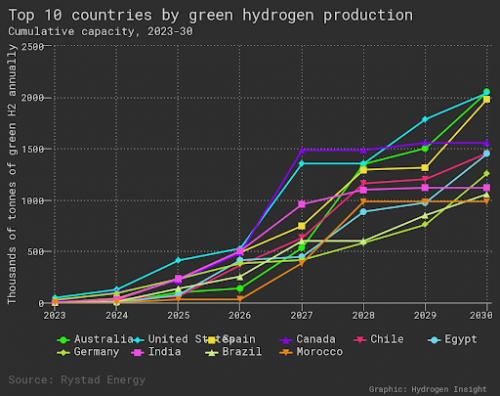Click the Germany legend diamond icon
500x396 pixels.
63,352
